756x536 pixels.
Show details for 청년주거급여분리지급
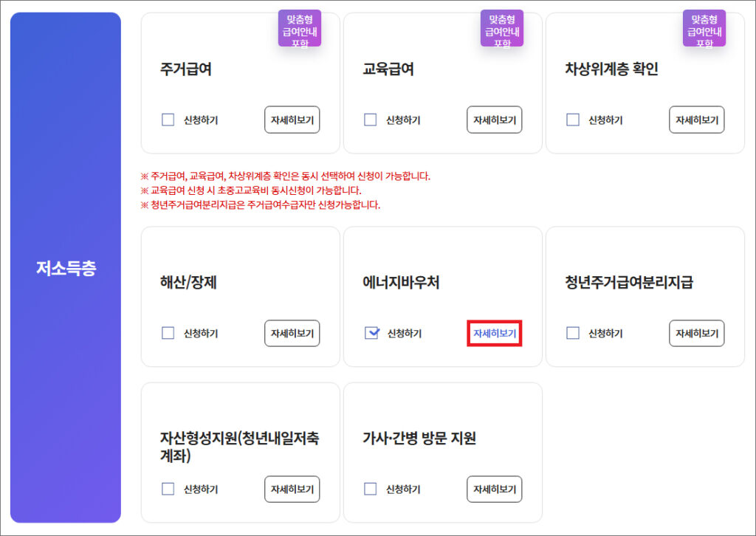pyautogui.click(x=696, y=333)
